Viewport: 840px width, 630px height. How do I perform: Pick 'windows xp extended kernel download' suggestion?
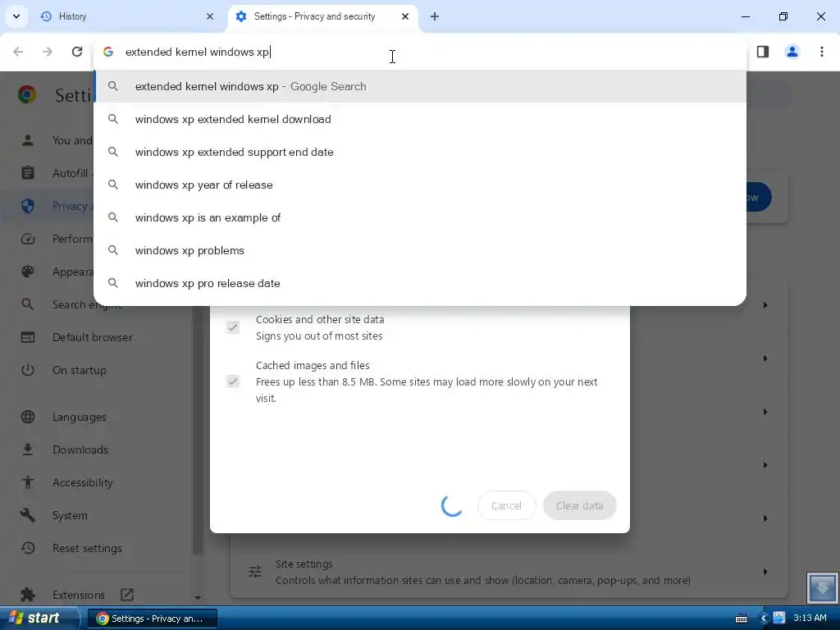click(420, 119)
